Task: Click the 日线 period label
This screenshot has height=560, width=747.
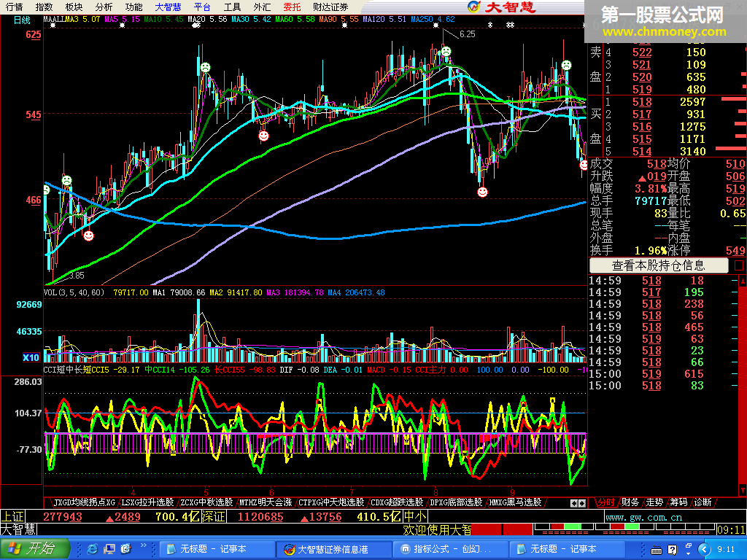Action: tap(22, 20)
